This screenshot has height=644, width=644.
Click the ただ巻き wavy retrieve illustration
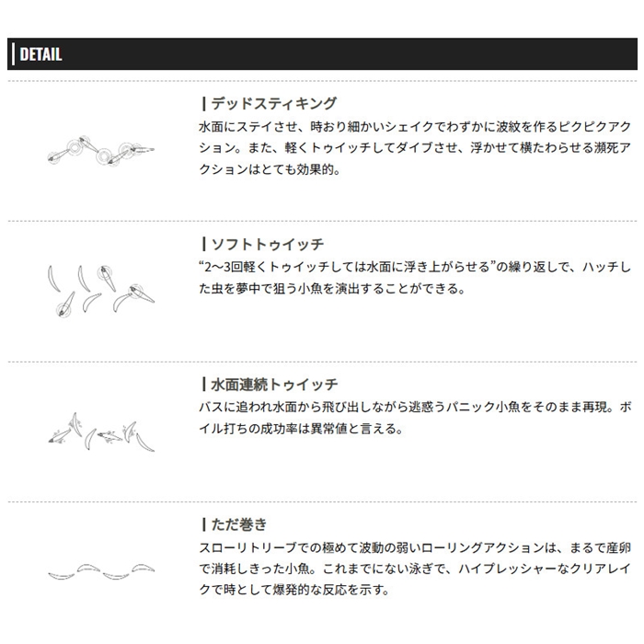point(100,568)
